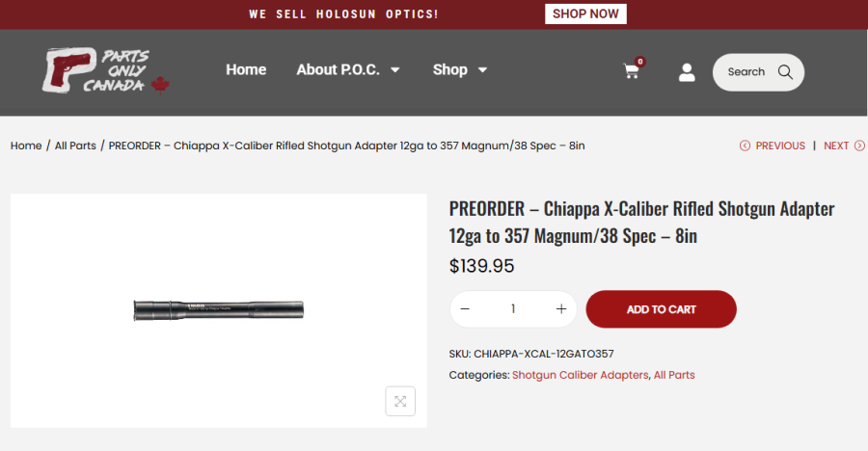
Task: Click the Home breadcrumb link
Action: (x=26, y=146)
